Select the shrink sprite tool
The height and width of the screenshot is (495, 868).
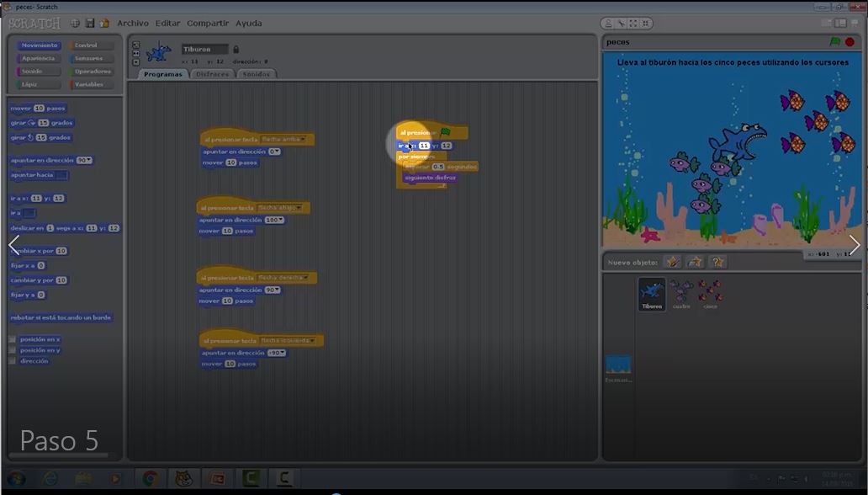tap(645, 24)
